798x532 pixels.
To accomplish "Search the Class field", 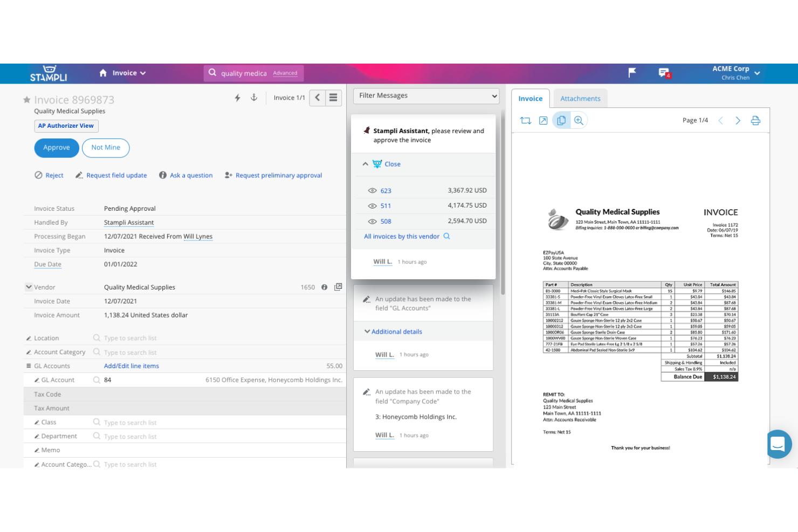I will 218,423.
